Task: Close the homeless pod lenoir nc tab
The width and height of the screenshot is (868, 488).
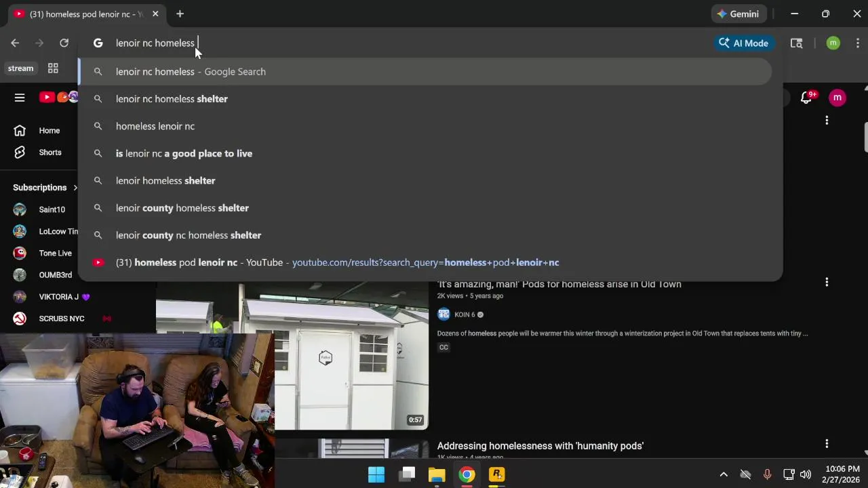Action: pos(155,14)
